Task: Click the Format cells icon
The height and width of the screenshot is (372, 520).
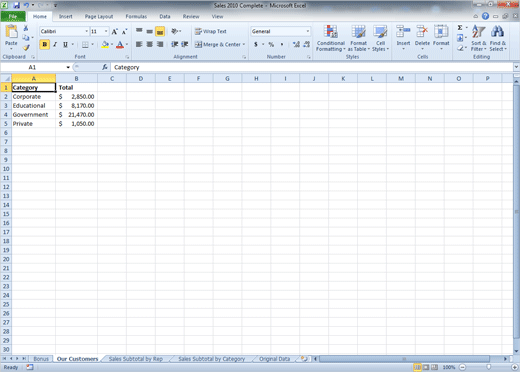Action: tap(441, 32)
